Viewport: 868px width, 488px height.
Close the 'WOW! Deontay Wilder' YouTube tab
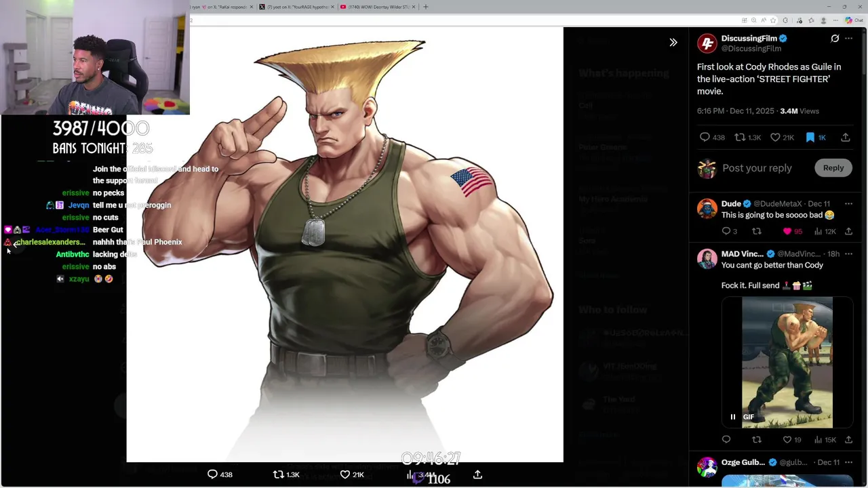pyautogui.click(x=414, y=7)
